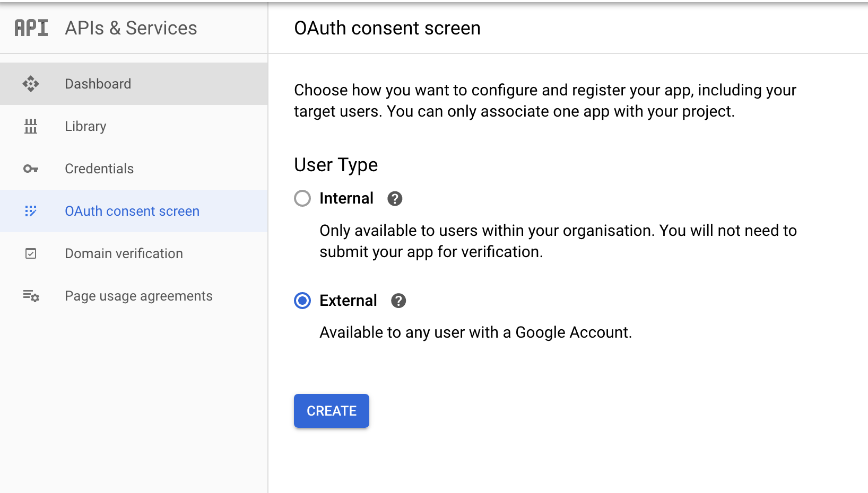The width and height of the screenshot is (868, 493).
Task: Select the External user type radio button
Action: pos(302,301)
